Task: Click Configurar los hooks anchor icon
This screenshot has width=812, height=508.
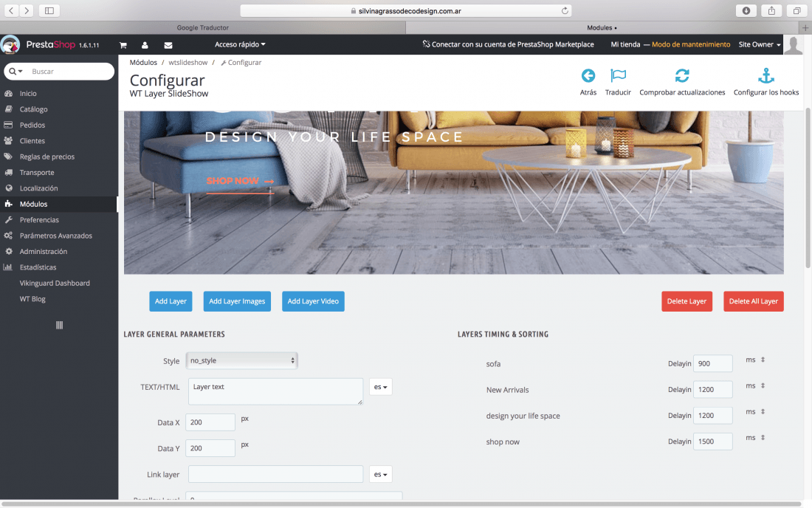Action: pyautogui.click(x=766, y=75)
